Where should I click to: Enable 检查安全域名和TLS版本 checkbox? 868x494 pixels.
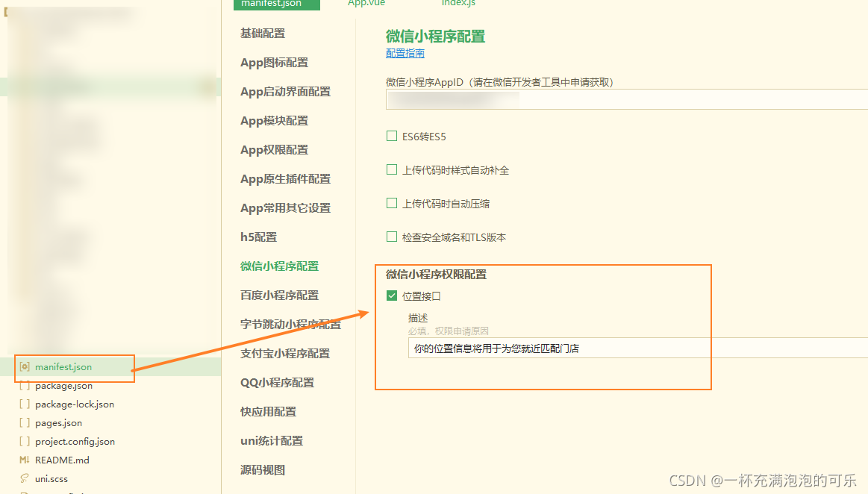(x=392, y=237)
